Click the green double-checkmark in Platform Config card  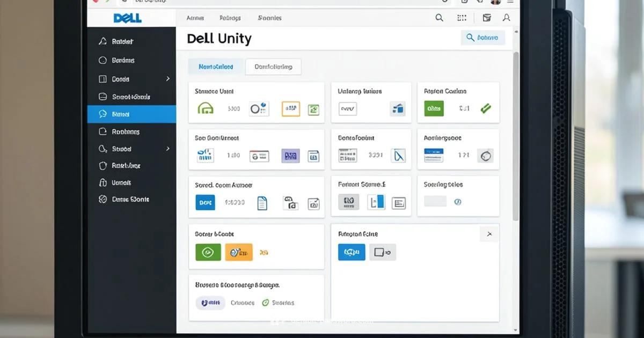coord(486,108)
